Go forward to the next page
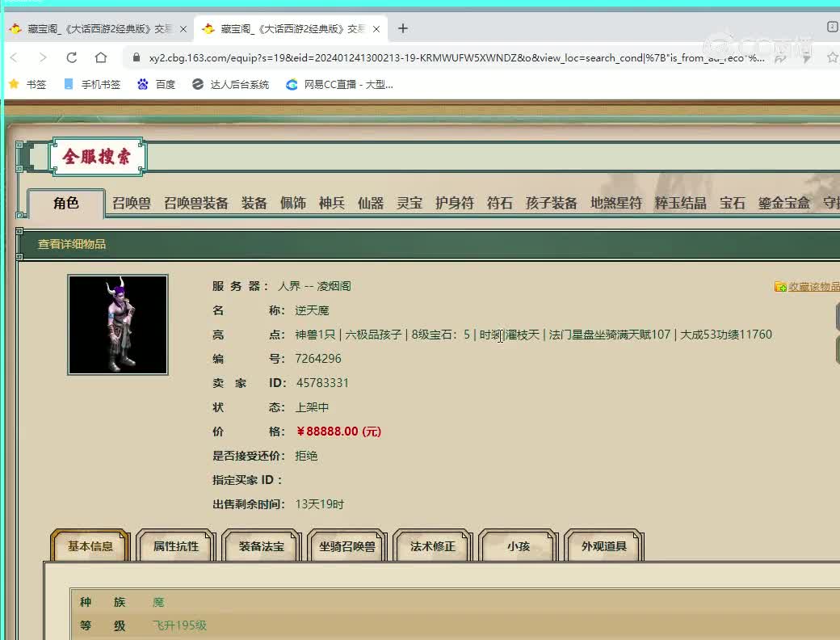840x640 pixels. (x=43, y=57)
